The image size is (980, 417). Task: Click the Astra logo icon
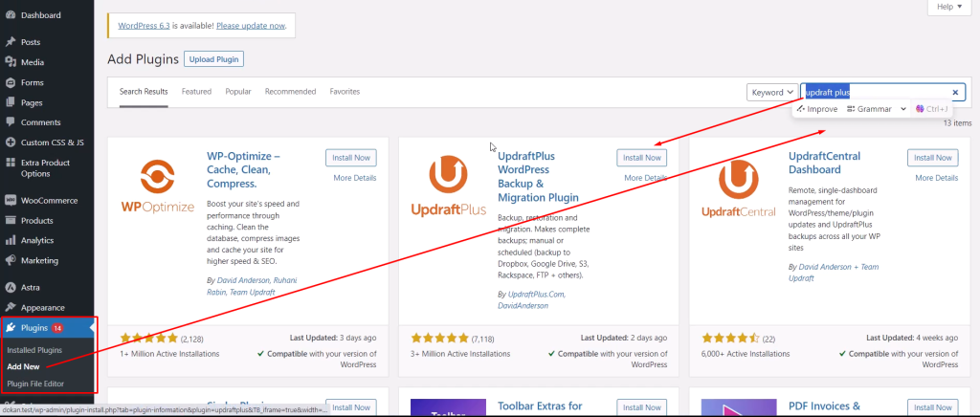point(10,288)
